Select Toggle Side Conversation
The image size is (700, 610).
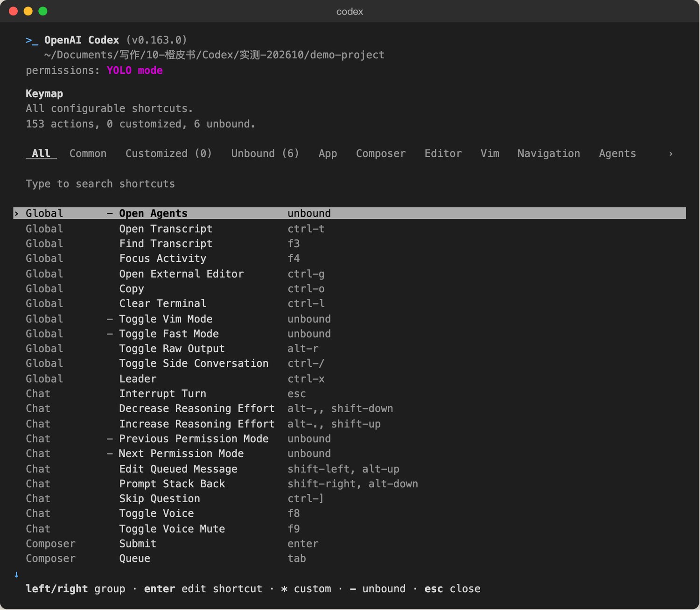350,364
